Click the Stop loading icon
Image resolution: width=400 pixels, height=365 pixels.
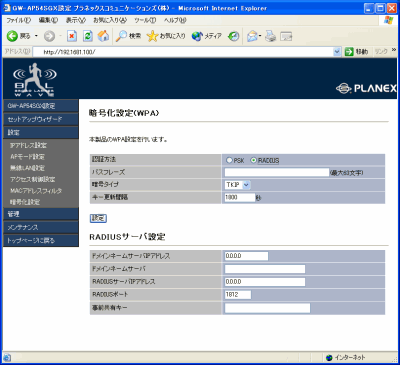(72, 36)
